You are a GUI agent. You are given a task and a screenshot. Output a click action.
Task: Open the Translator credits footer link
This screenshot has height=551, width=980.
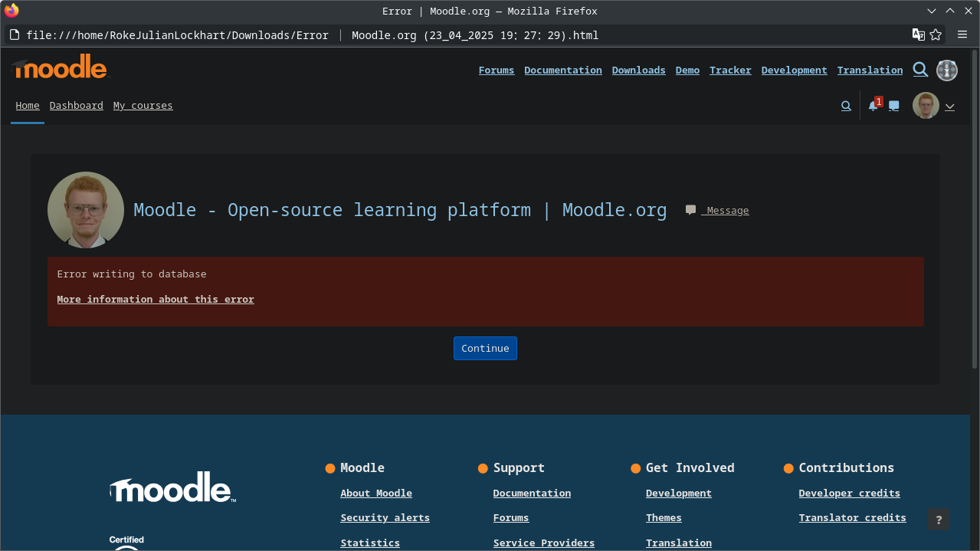point(853,518)
